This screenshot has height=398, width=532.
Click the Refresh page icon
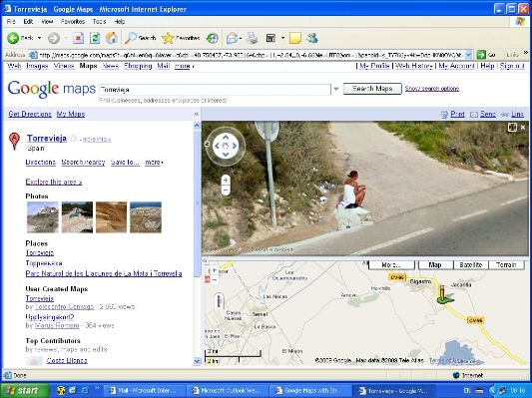95,38
